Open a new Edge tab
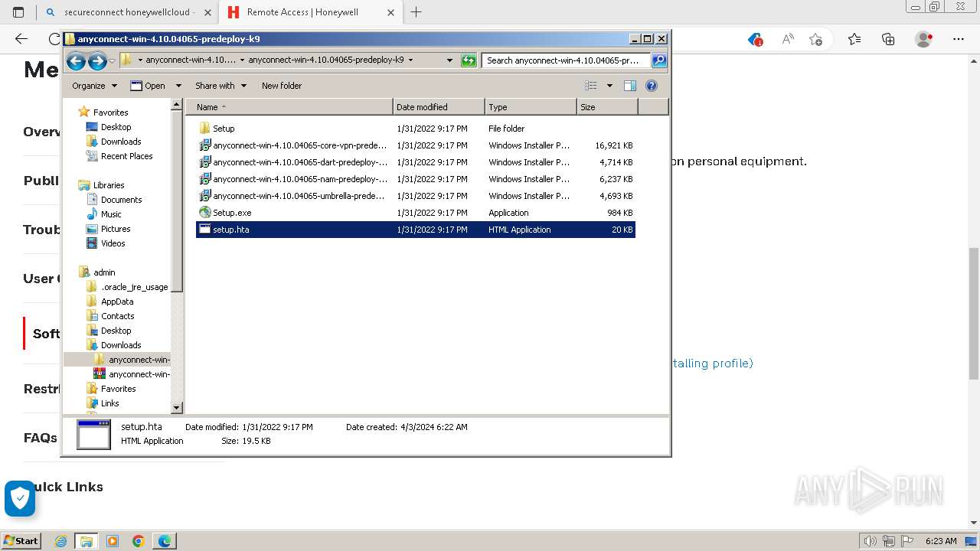 click(x=416, y=12)
